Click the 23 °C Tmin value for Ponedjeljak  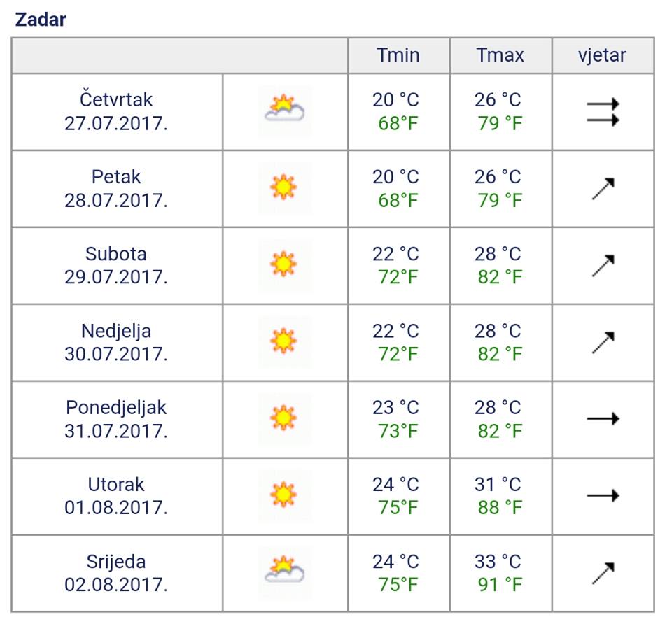click(395, 408)
